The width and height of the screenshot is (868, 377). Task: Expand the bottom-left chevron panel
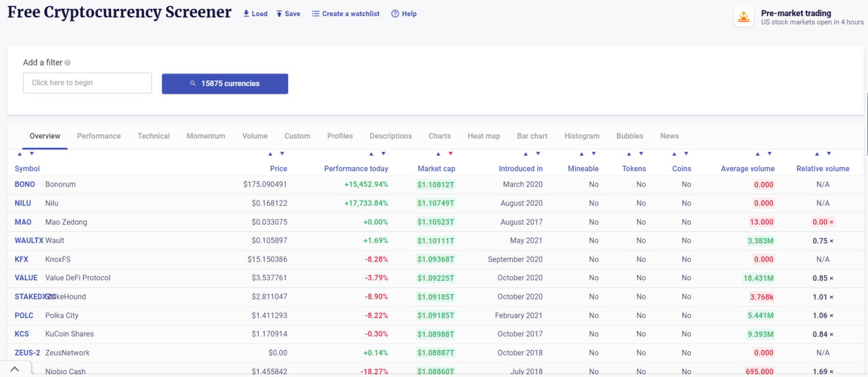(15, 369)
